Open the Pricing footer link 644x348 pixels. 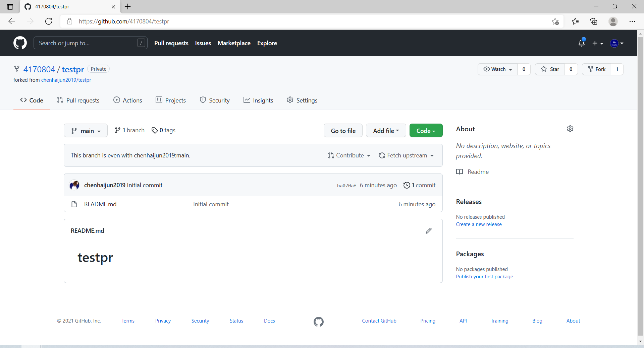pos(428,321)
